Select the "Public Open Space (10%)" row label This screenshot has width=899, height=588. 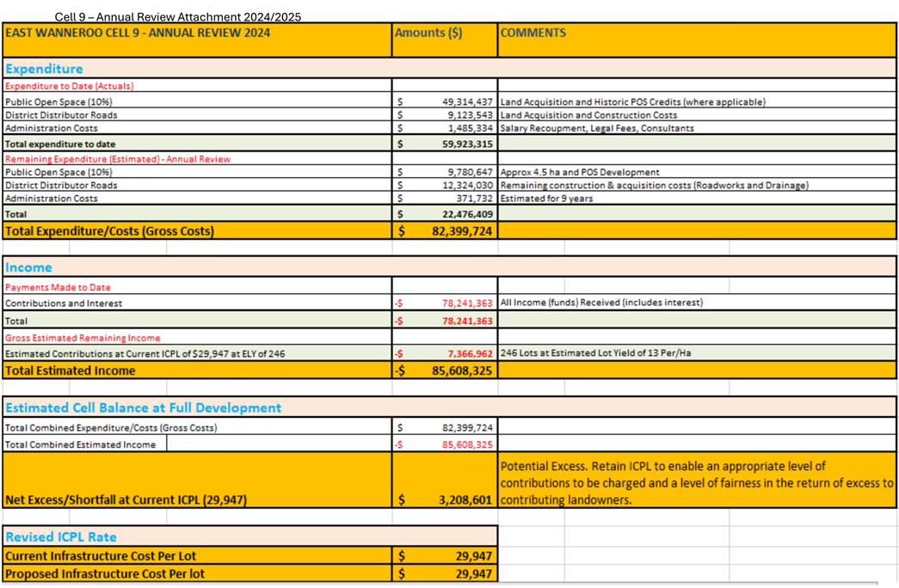[52, 101]
